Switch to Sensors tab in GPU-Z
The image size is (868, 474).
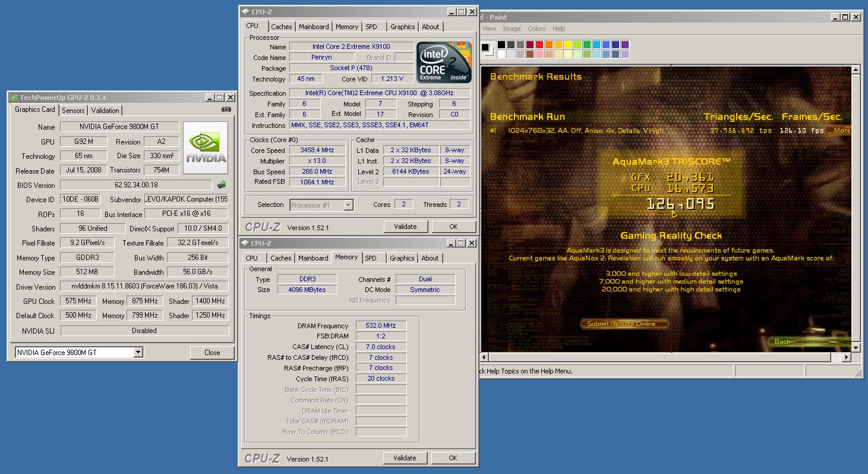pos(73,111)
